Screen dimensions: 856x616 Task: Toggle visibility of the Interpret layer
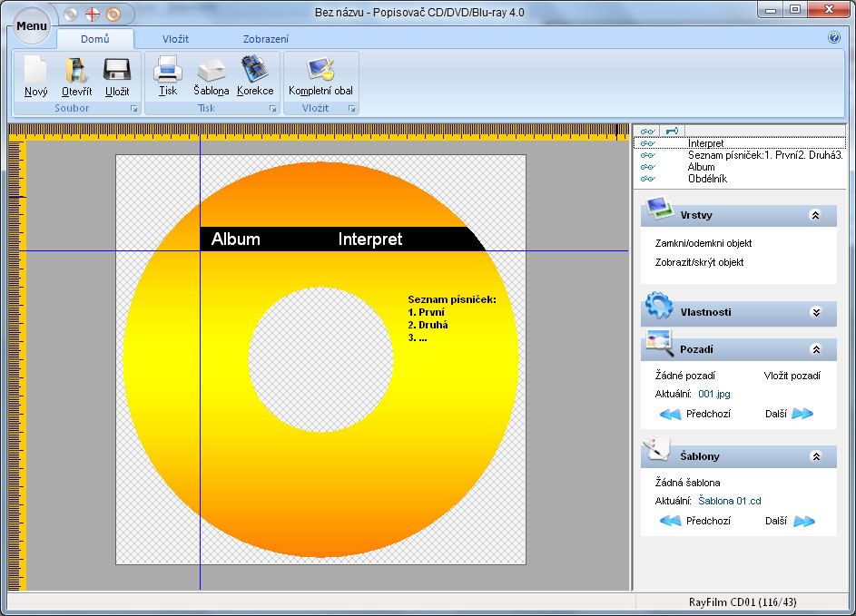click(x=647, y=143)
